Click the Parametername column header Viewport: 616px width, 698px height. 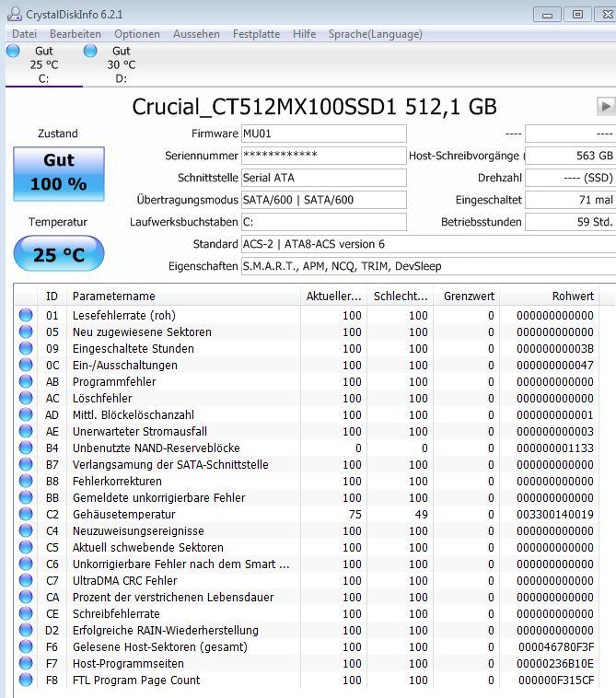183,296
